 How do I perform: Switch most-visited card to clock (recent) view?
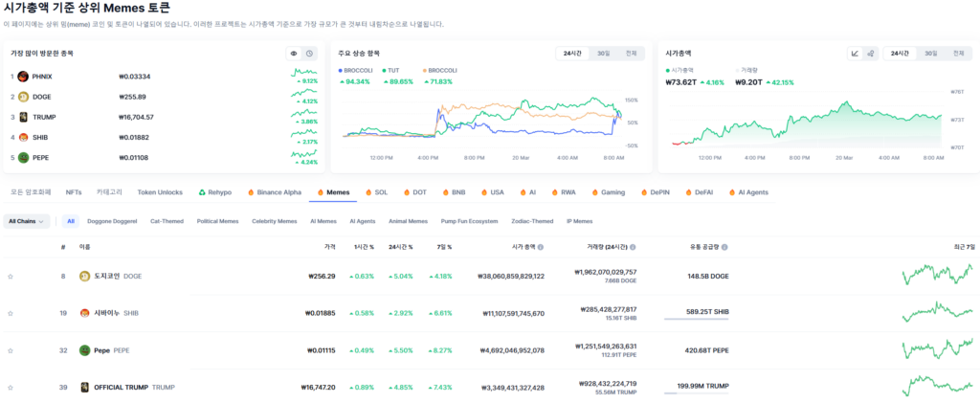[x=309, y=54]
